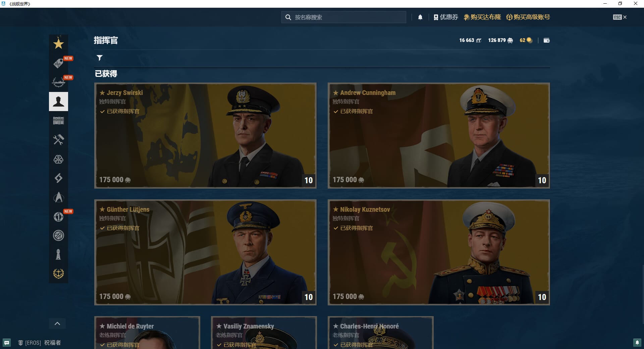The height and width of the screenshot is (349, 644).
Task: Close the armory with ESC button
Action: [x=620, y=17]
